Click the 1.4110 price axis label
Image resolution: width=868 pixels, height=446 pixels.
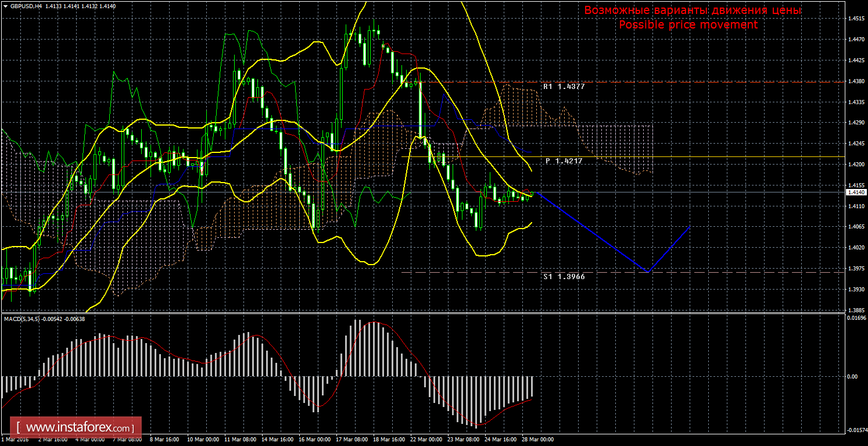(x=856, y=206)
